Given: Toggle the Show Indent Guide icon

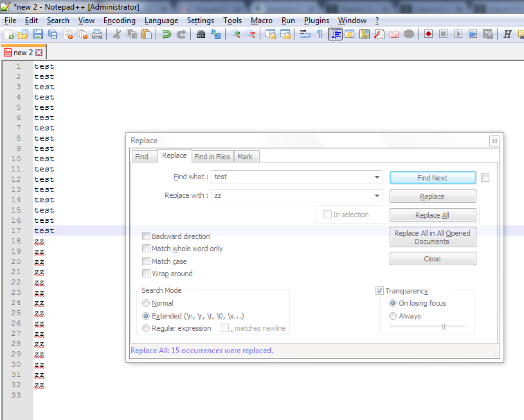Looking at the screenshot, I should (335, 34).
